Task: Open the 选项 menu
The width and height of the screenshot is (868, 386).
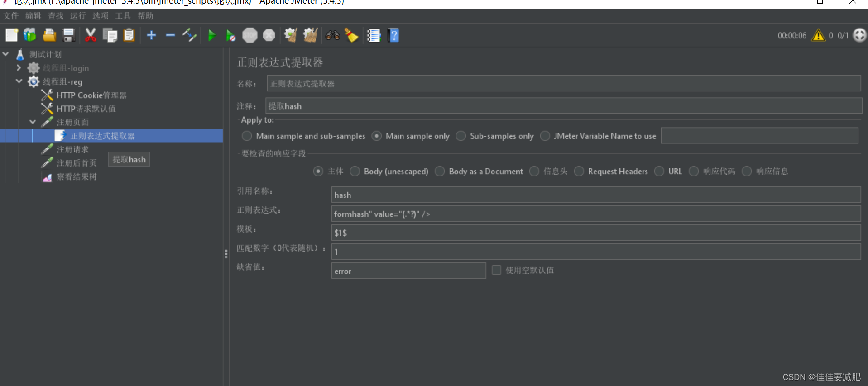Action: (x=101, y=16)
